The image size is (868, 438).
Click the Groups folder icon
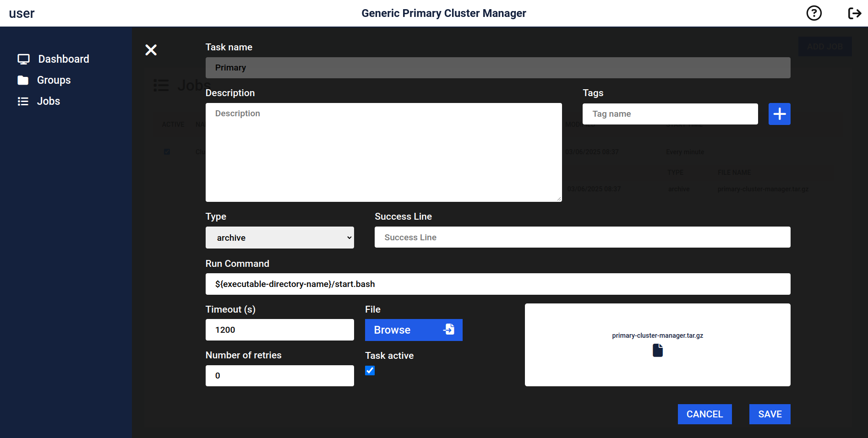23,81
